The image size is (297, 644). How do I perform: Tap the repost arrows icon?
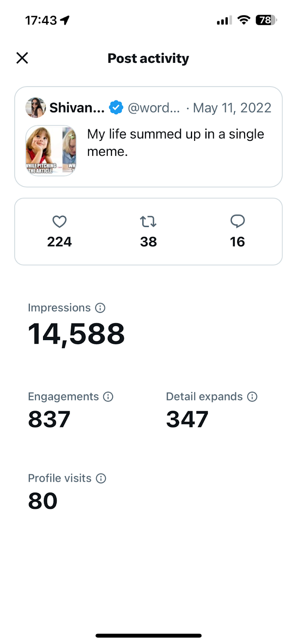click(x=148, y=221)
